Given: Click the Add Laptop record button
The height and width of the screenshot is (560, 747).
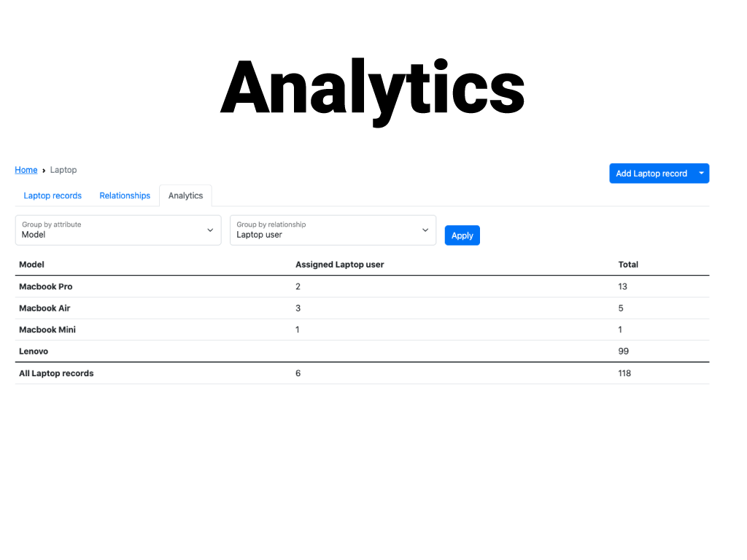Looking at the screenshot, I should (x=651, y=173).
